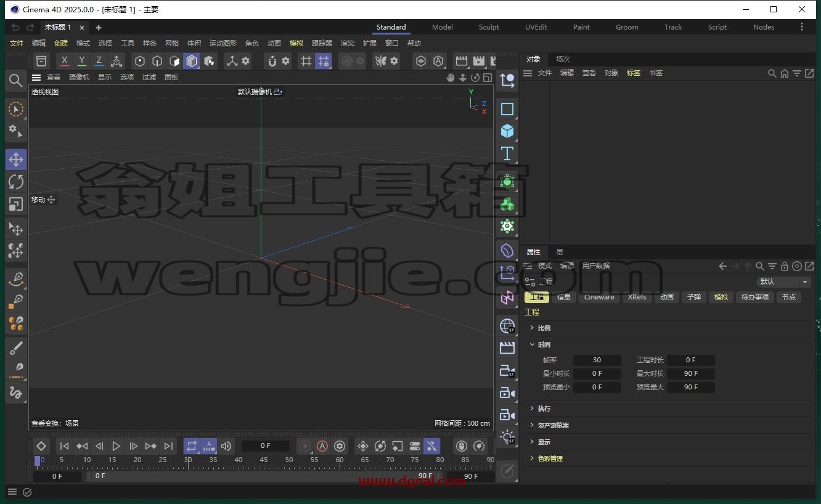821x504 pixels.
Task: Toggle sound playback speaker icon
Action: coord(226,446)
